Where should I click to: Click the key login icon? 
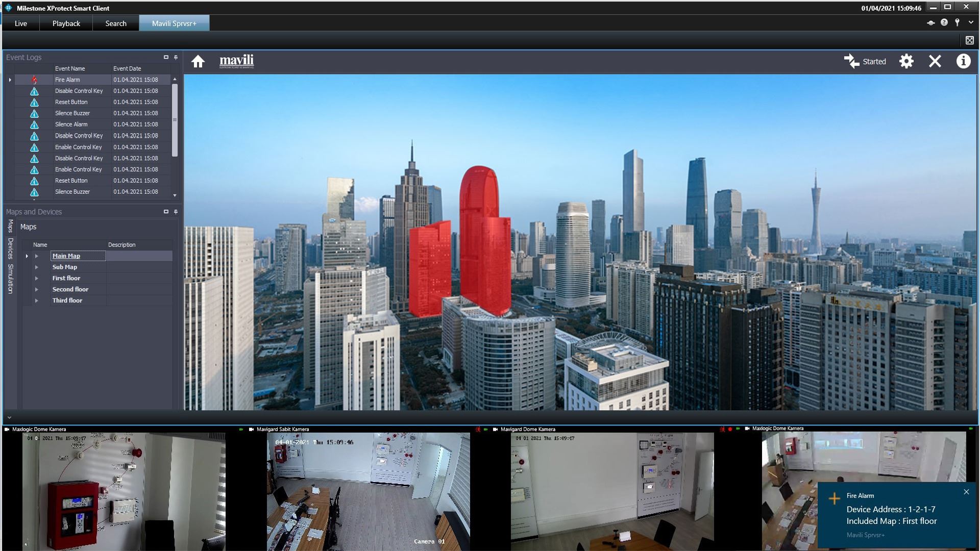[x=958, y=22]
